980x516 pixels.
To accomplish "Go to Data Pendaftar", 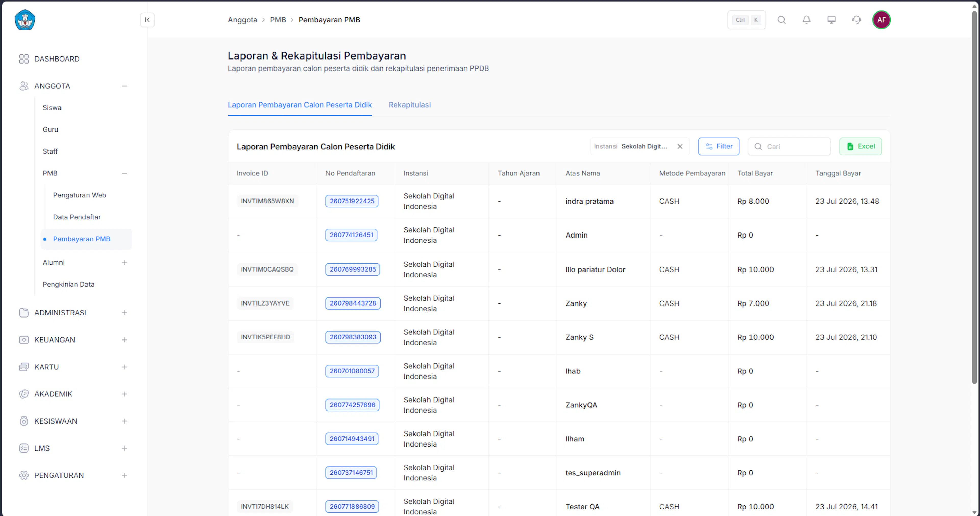I will pos(77,217).
